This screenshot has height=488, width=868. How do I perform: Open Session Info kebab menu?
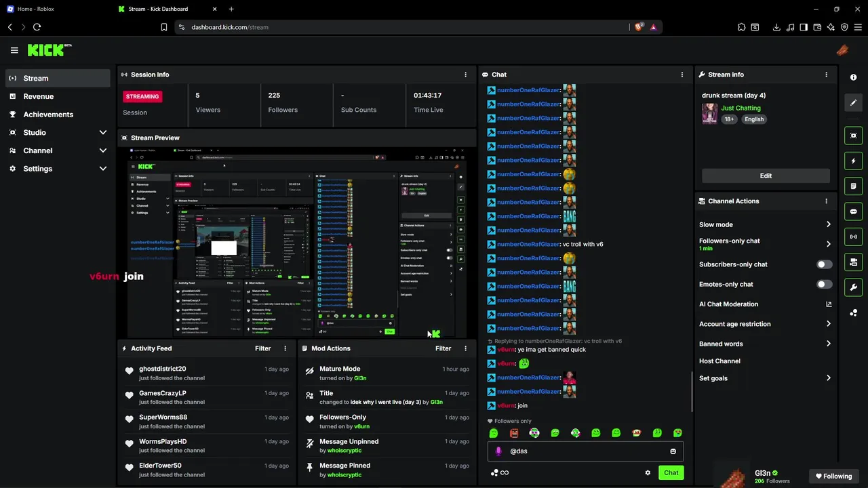pyautogui.click(x=465, y=75)
